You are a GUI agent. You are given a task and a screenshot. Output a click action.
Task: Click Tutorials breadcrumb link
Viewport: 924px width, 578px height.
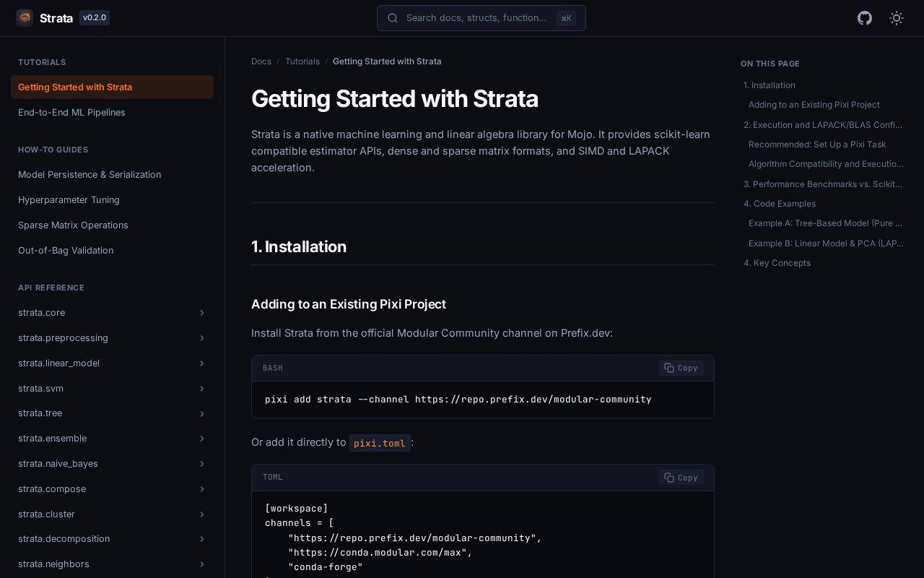point(302,61)
